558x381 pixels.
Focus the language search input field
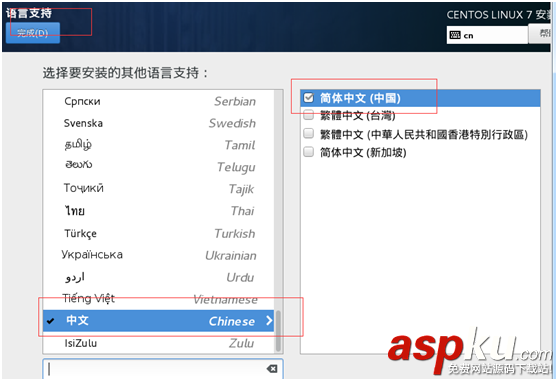[163, 369]
